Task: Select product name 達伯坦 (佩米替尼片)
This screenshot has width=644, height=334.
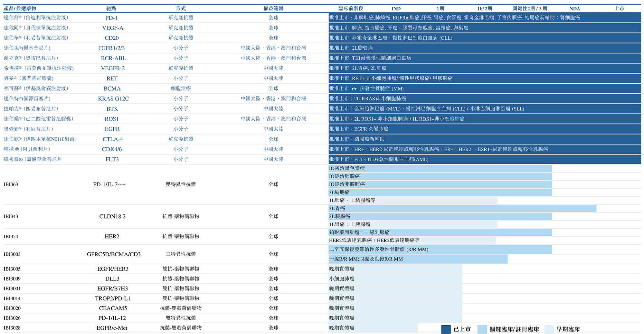Action: click(x=27, y=48)
